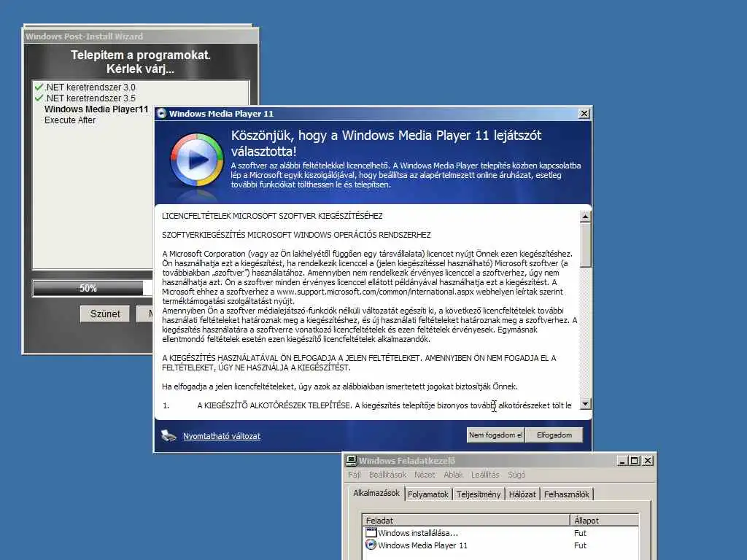Switch to the Hálózat tab

coord(522,494)
